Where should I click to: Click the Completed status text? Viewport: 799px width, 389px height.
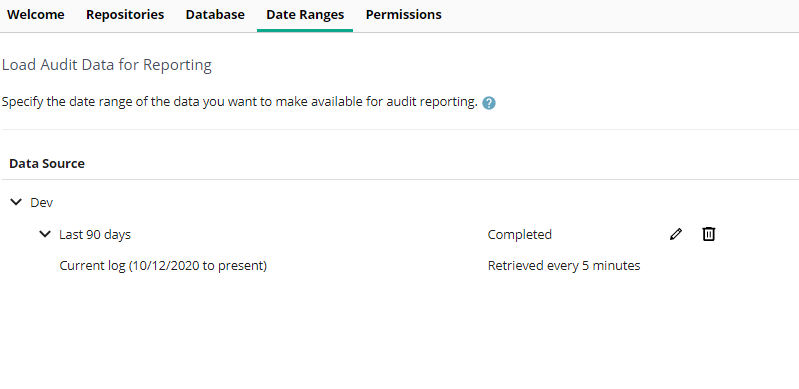[x=520, y=235]
